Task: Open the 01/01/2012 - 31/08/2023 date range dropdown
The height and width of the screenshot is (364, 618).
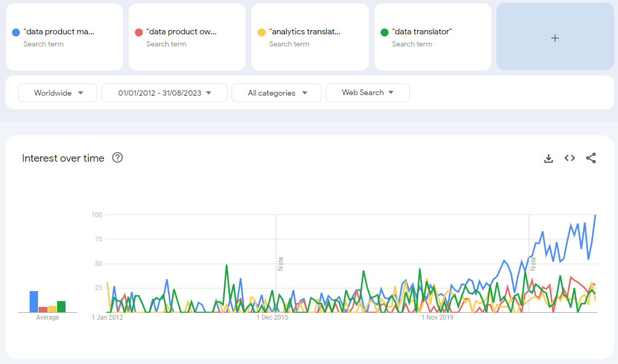Action: click(164, 93)
